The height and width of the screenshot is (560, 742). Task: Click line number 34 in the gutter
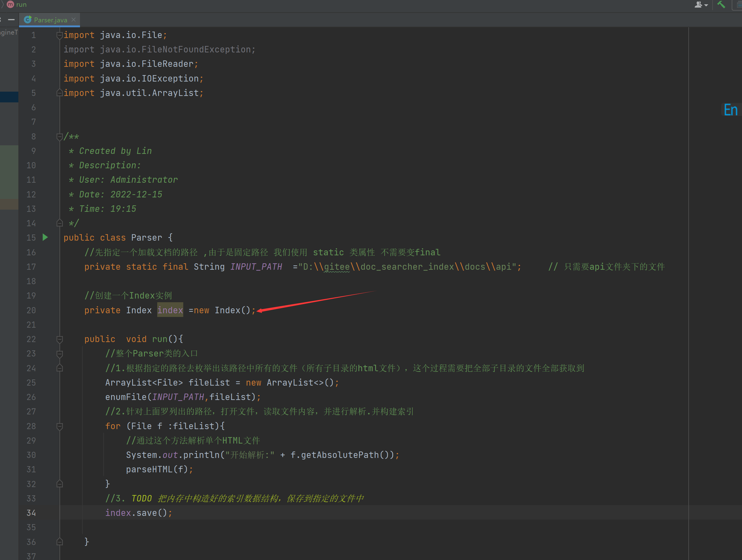coord(31,513)
